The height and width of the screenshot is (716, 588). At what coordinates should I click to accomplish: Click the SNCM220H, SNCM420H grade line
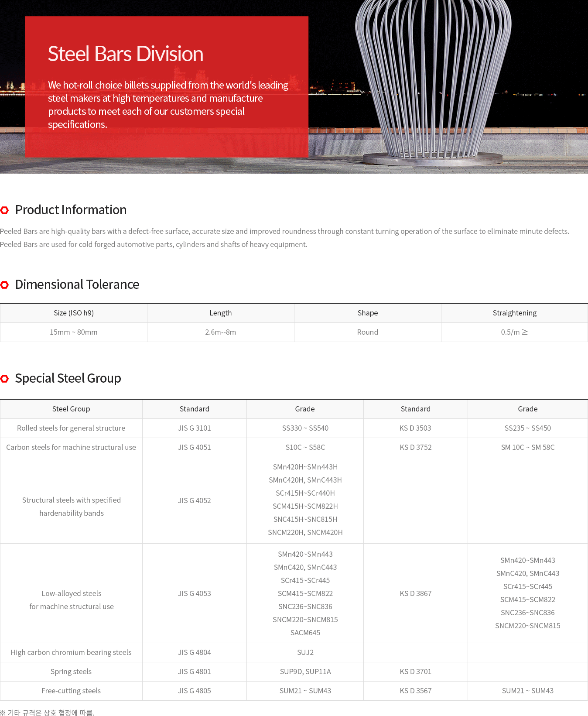point(305,532)
